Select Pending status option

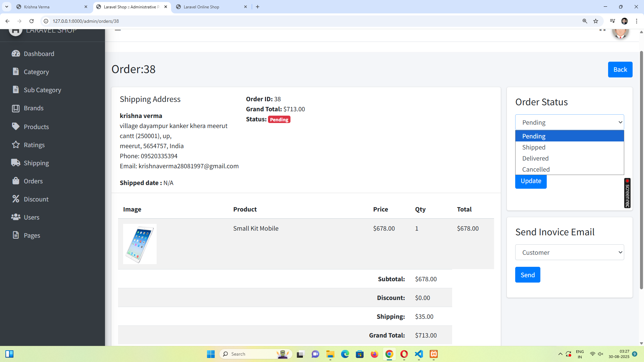point(570,136)
